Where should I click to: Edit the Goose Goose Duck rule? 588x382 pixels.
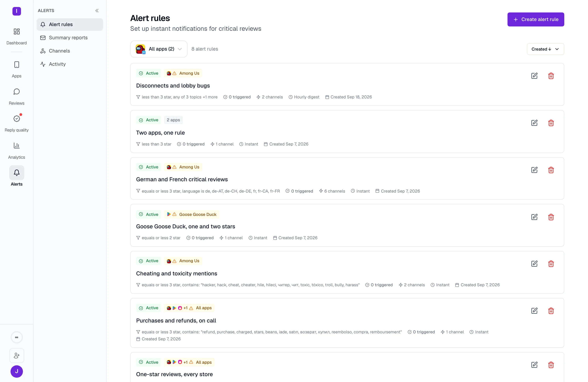[x=534, y=217]
